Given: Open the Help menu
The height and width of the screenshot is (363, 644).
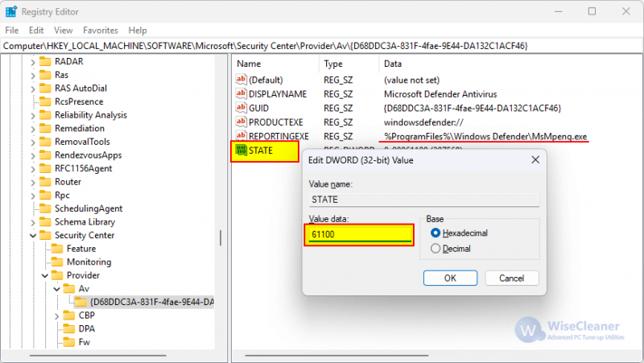Looking at the screenshot, I should coord(137,31).
